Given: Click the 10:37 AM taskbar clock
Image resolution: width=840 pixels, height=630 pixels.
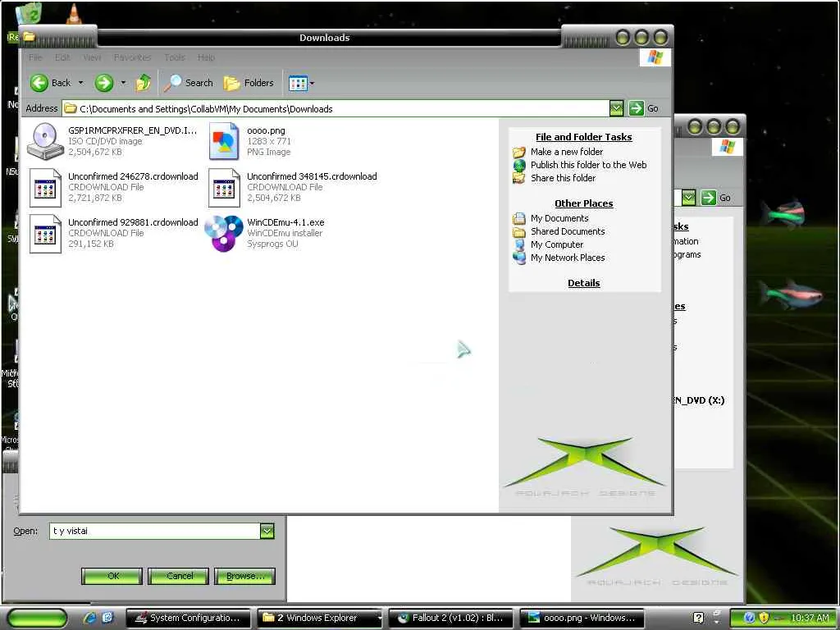Looking at the screenshot, I should 810,618.
